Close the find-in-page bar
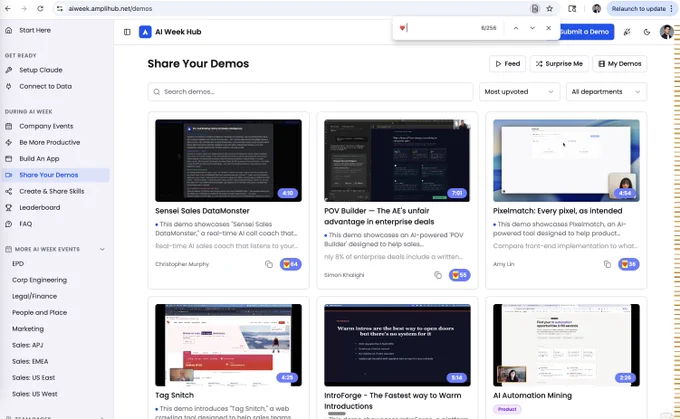The image size is (680, 419). [x=549, y=28]
